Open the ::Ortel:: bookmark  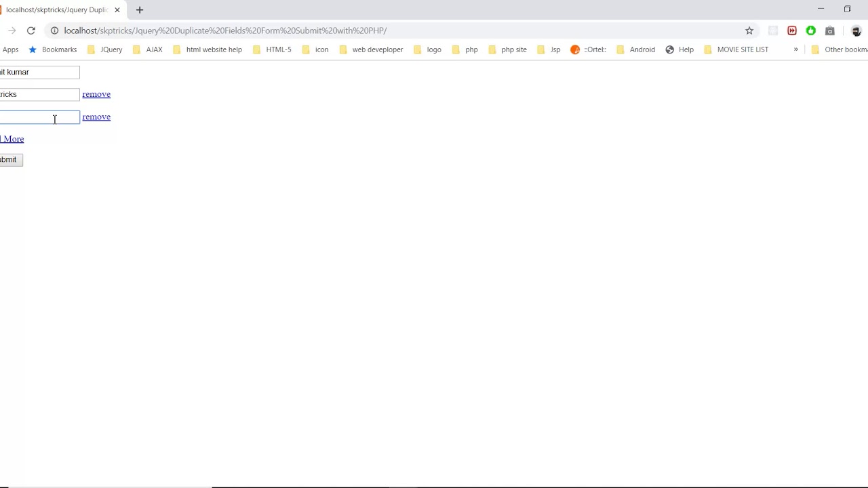(589, 49)
